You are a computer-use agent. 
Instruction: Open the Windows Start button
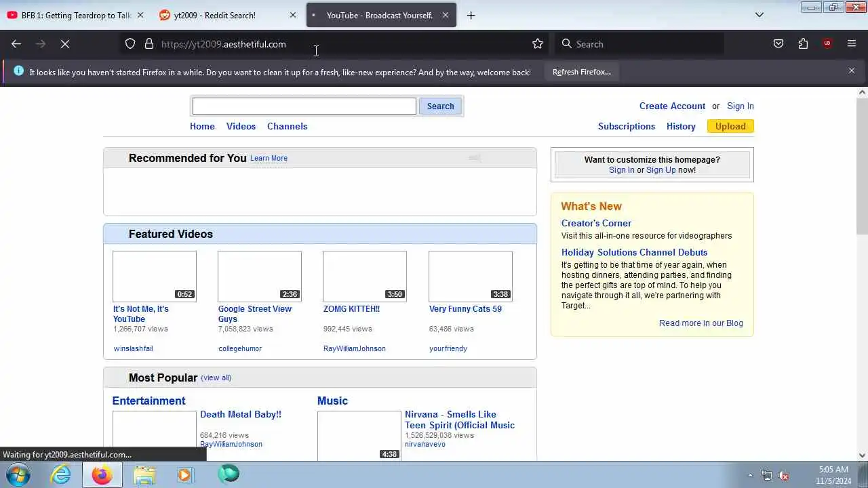tap(18, 474)
